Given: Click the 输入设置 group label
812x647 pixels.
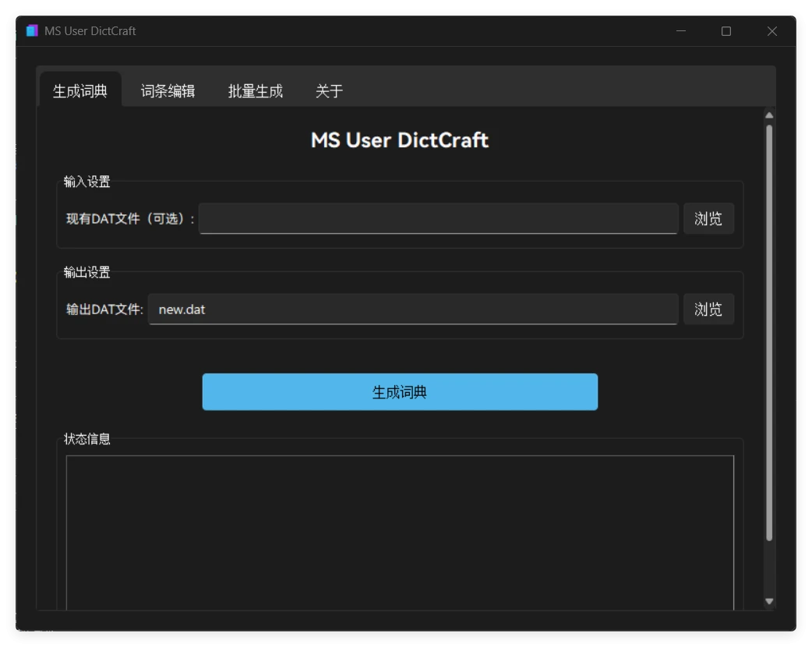Looking at the screenshot, I should click(x=87, y=182).
